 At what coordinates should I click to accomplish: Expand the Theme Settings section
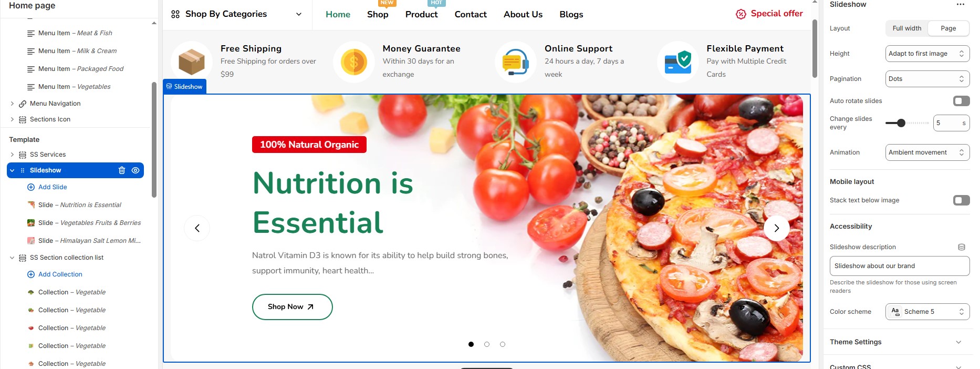[899, 342]
